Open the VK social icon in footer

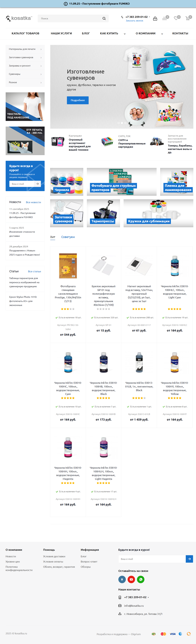(122, 579)
